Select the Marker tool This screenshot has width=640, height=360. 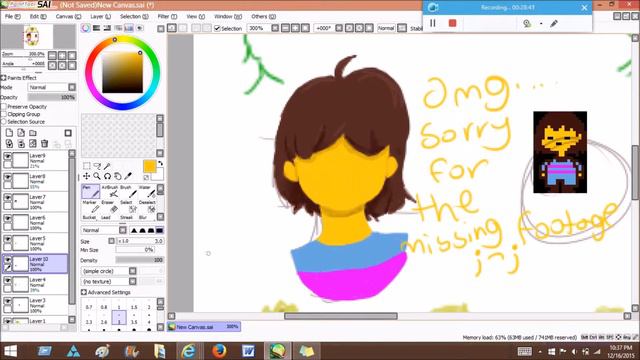(91, 207)
